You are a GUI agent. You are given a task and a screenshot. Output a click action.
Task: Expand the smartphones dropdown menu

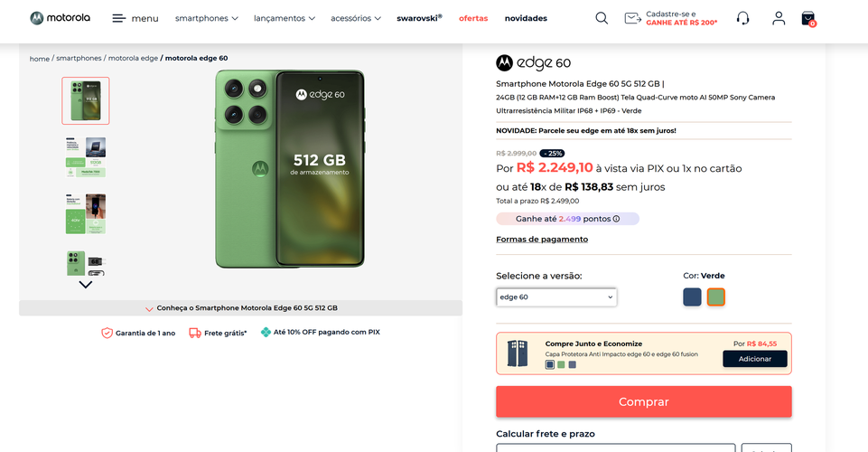pyautogui.click(x=207, y=18)
